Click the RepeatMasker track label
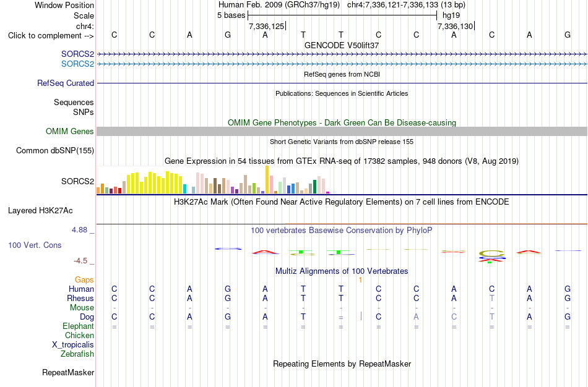Image resolution: width=588 pixels, height=387 pixels. 68,372
